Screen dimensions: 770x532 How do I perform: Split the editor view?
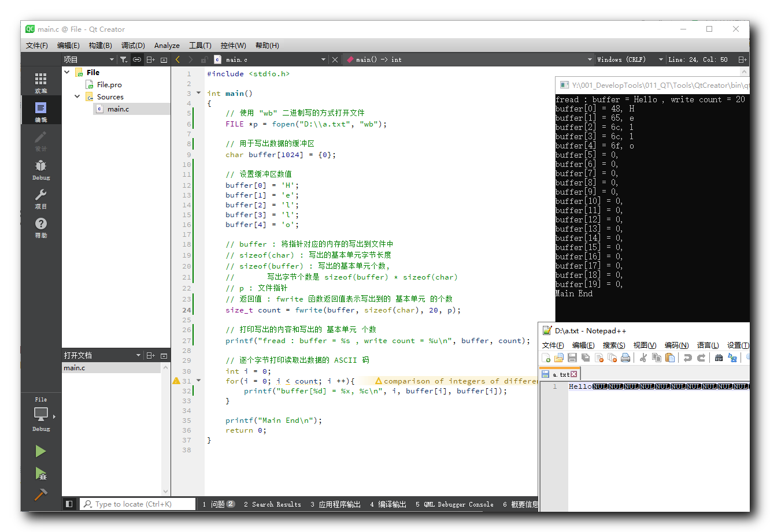pyautogui.click(x=743, y=59)
